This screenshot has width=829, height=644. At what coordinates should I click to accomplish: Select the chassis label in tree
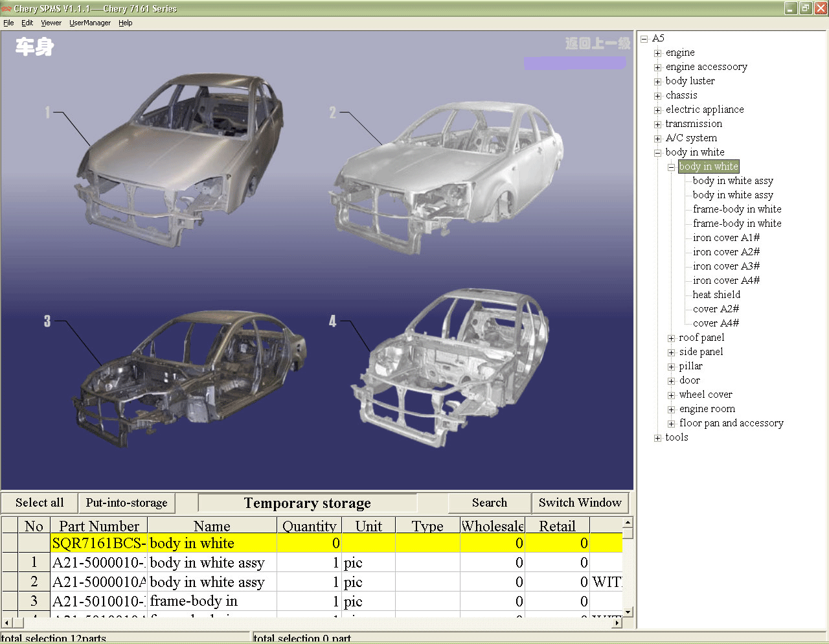(x=681, y=95)
